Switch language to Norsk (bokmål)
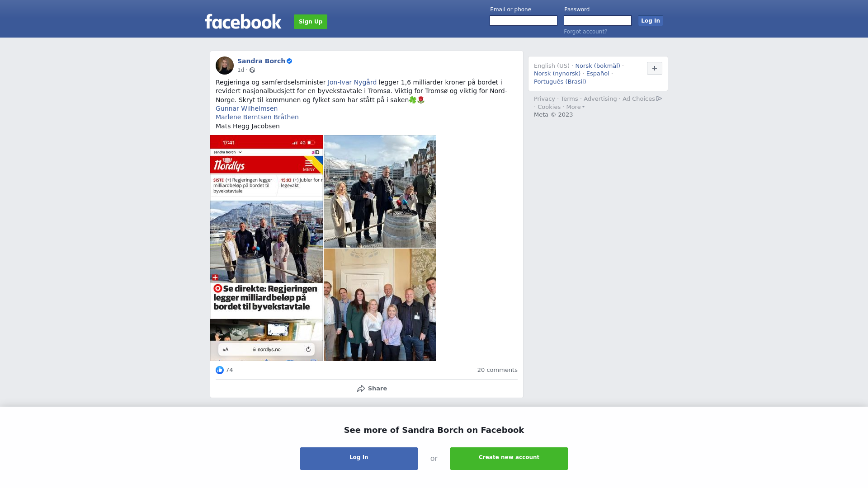Screen dimensions: 868x488 (598, 66)
